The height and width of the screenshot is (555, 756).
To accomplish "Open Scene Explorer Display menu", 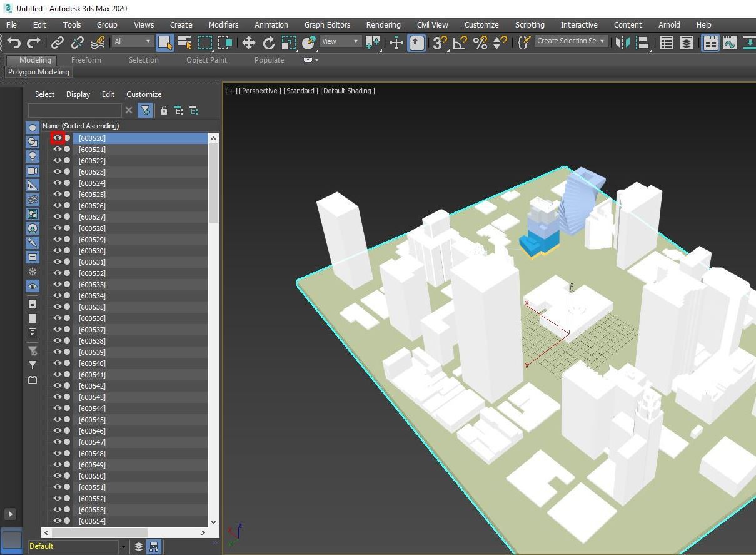I will click(x=78, y=94).
